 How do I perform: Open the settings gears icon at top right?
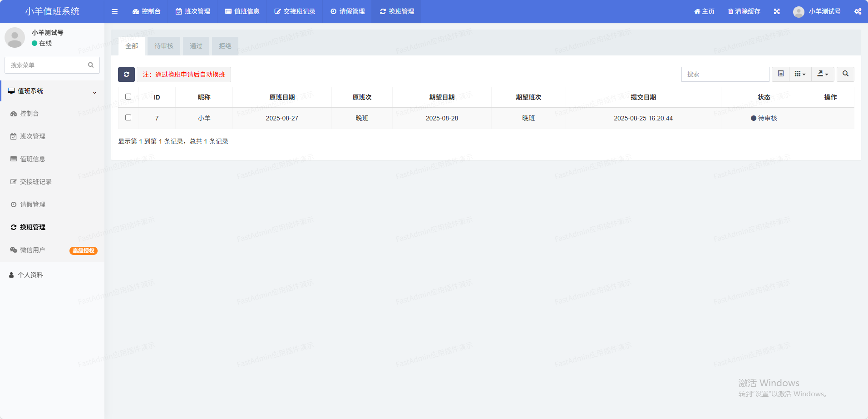[x=858, y=11]
